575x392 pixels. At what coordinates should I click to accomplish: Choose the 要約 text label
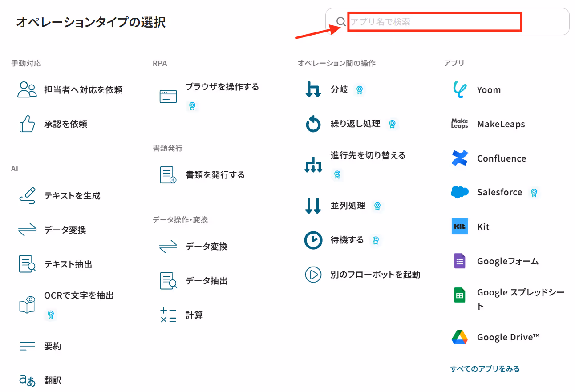[x=53, y=346]
